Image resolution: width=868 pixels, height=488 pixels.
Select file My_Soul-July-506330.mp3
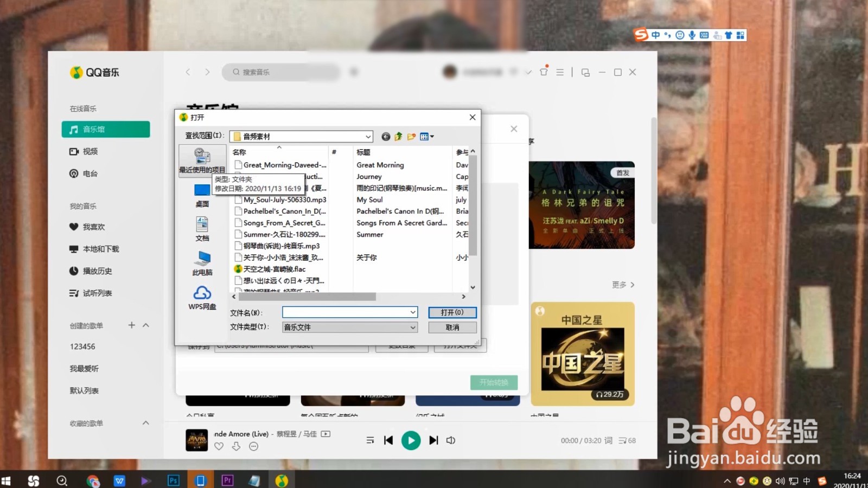[280, 200]
